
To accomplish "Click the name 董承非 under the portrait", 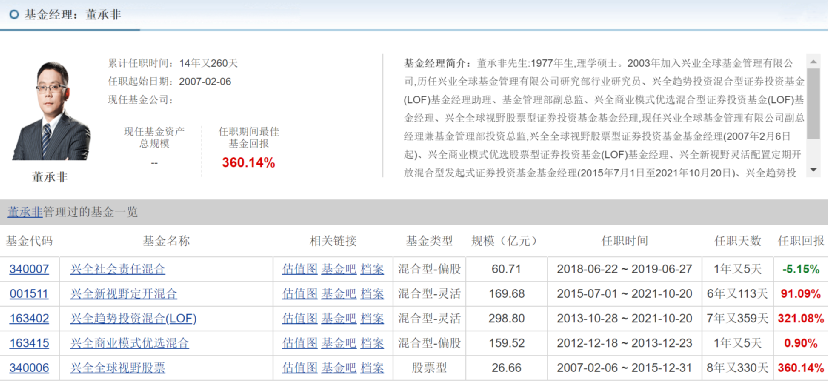I will point(50,177).
